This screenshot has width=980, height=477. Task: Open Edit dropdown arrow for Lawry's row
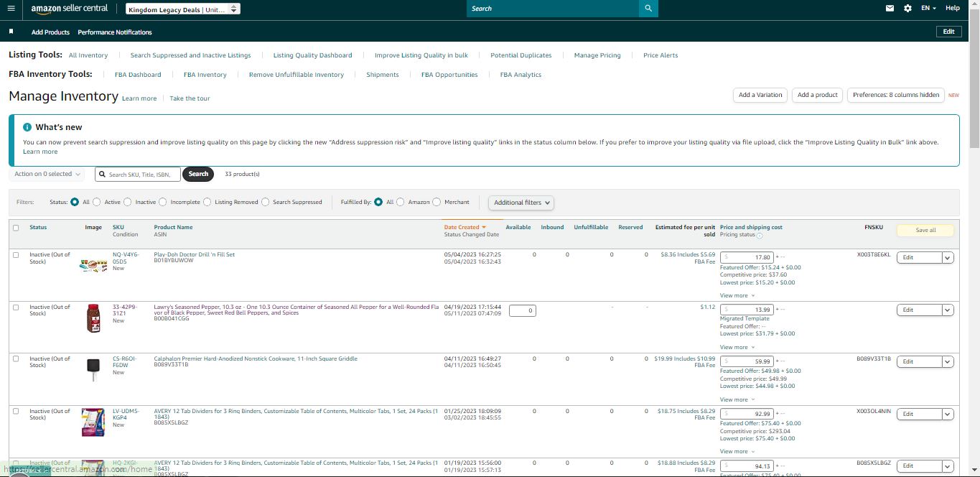tap(948, 310)
